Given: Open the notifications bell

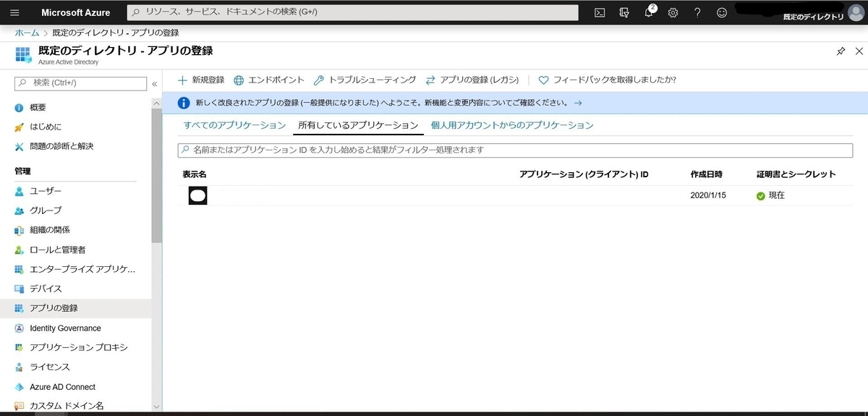Looking at the screenshot, I should (x=649, y=12).
